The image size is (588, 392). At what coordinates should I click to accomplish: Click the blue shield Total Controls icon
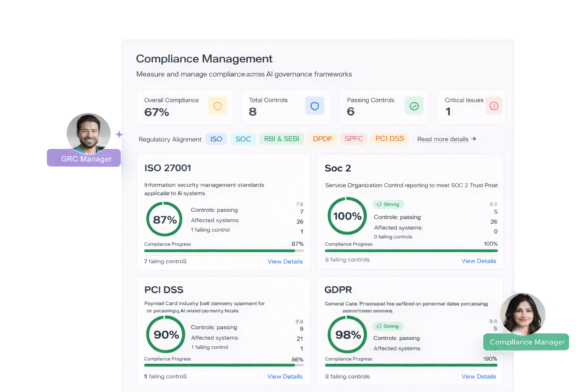[315, 106]
